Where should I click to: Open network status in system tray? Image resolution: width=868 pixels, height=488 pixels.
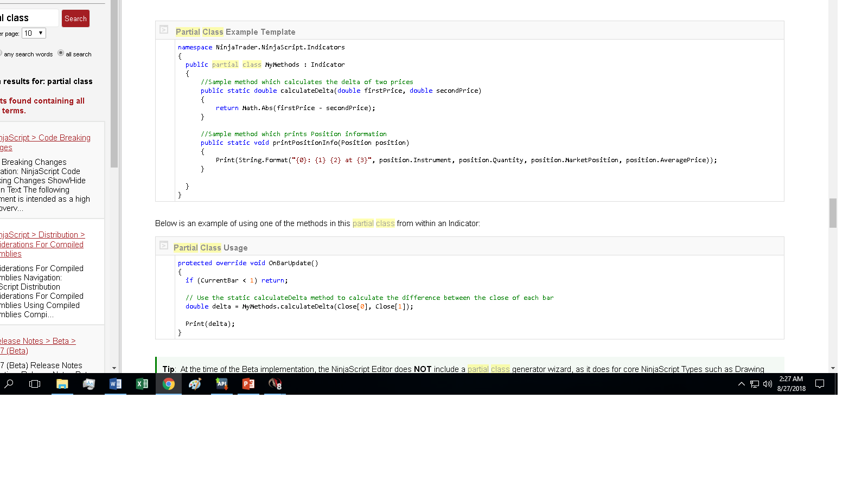pyautogui.click(x=755, y=384)
